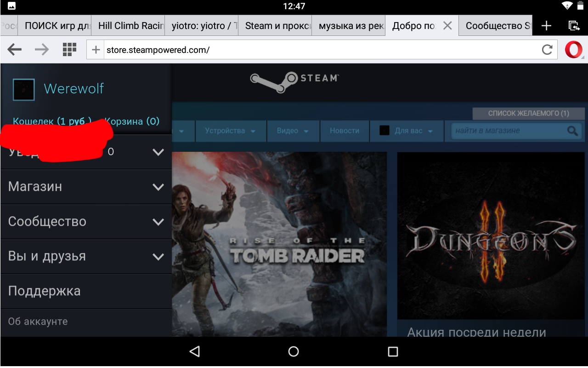
Task: Close the 'Добро по' tab
Action: [447, 26]
